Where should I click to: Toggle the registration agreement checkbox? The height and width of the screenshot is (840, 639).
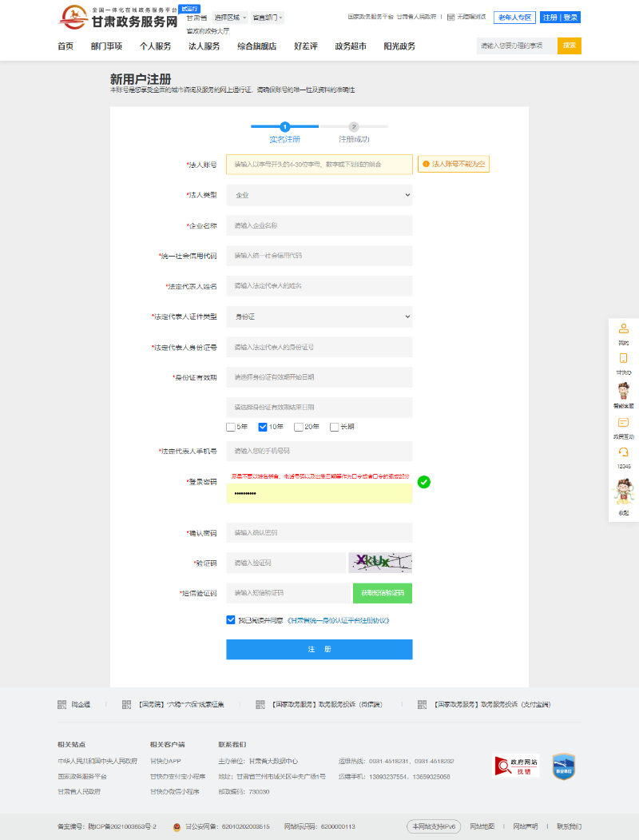coord(231,619)
